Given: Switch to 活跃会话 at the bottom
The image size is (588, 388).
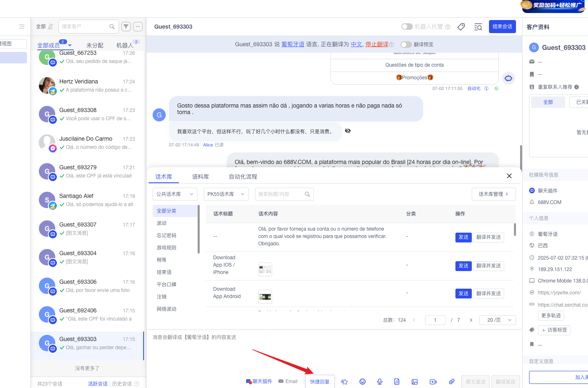Looking at the screenshot, I should 98,384.
